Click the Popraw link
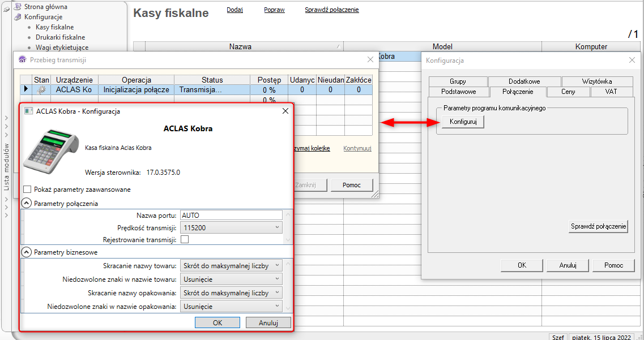The height and width of the screenshot is (340, 644). point(274,10)
